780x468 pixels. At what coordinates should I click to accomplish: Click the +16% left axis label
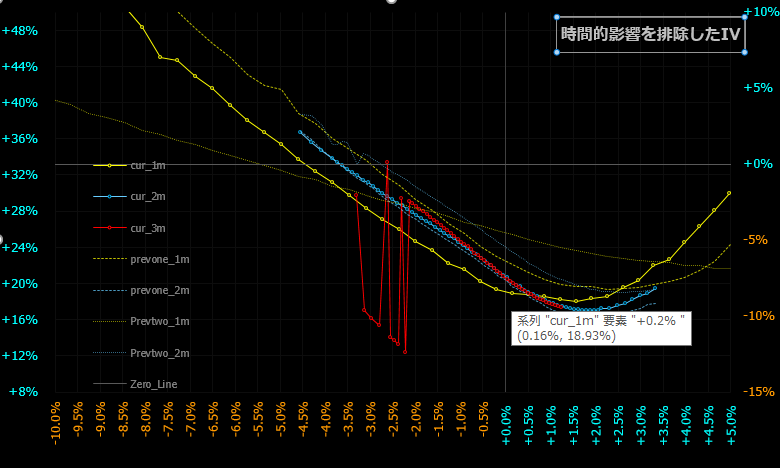tap(20, 320)
